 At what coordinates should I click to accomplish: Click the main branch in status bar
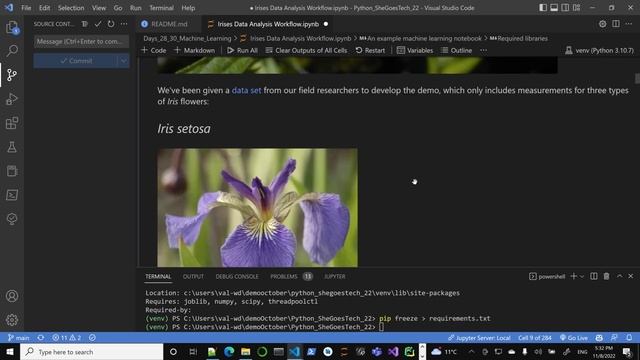click(19, 338)
